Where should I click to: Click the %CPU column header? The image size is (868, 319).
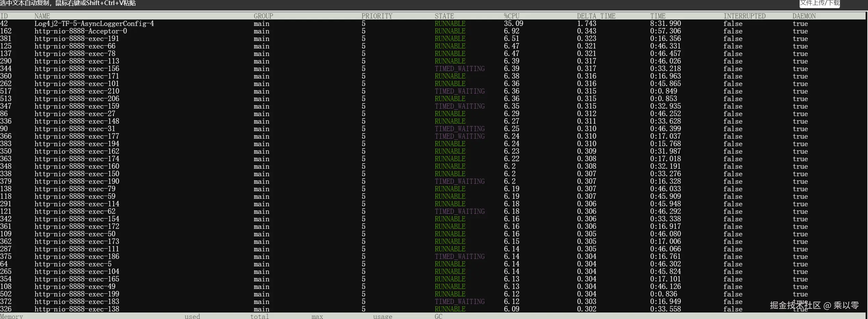click(x=511, y=16)
